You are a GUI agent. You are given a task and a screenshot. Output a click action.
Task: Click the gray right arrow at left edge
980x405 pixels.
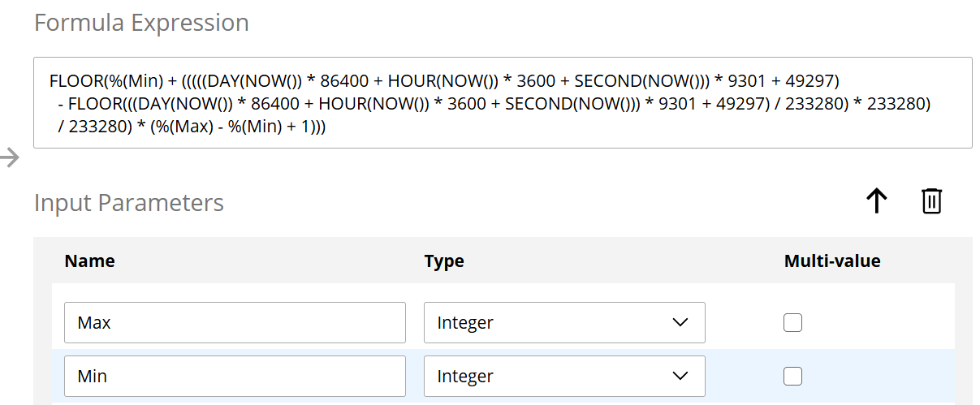click(x=10, y=157)
